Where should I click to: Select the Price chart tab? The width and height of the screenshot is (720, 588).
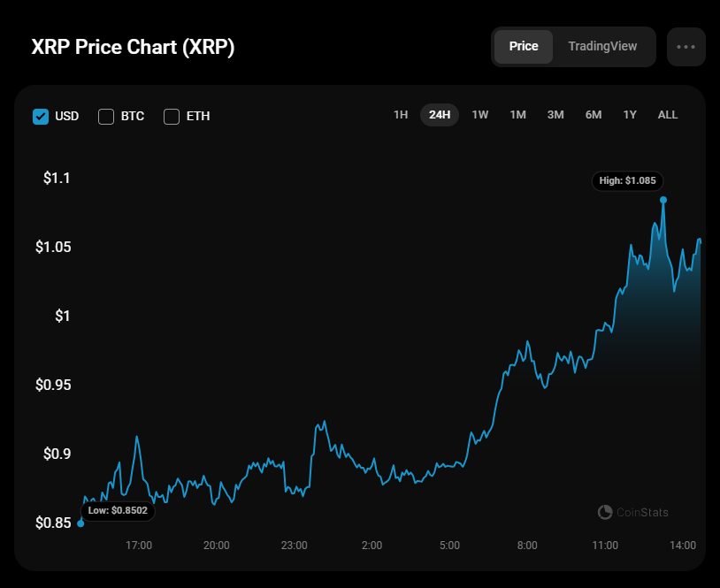(x=524, y=46)
